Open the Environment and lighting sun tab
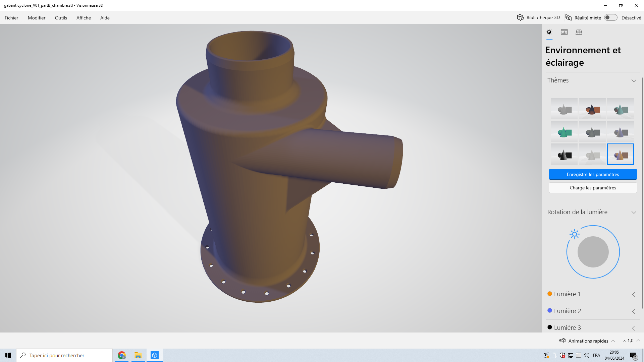Screen dimensions: 644x362 (x=549, y=32)
